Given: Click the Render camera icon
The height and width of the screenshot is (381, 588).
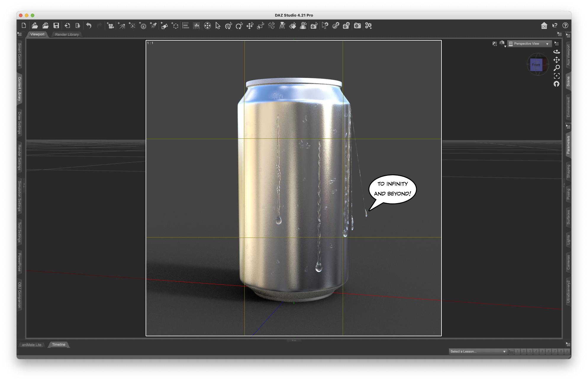Looking at the screenshot, I should [357, 26].
